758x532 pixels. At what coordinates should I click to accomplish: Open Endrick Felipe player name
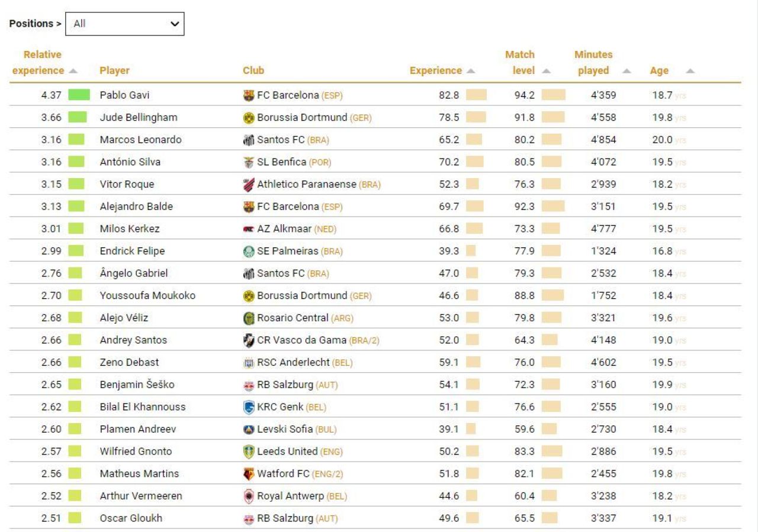[132, 251]
